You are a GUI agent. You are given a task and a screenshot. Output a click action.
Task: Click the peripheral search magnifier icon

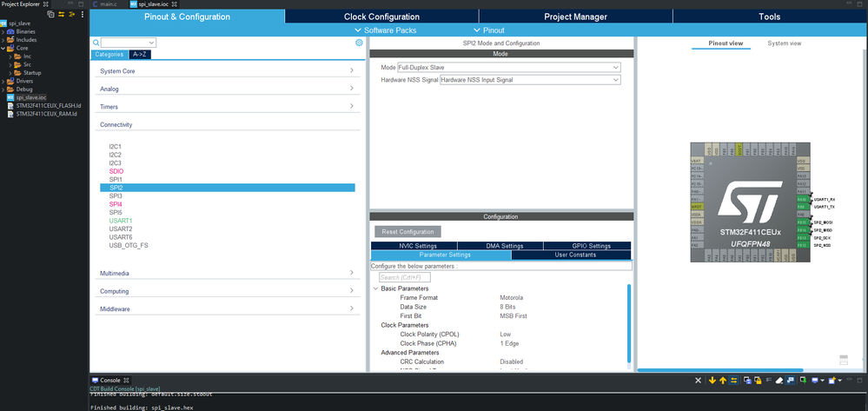(x=96, y=43)
